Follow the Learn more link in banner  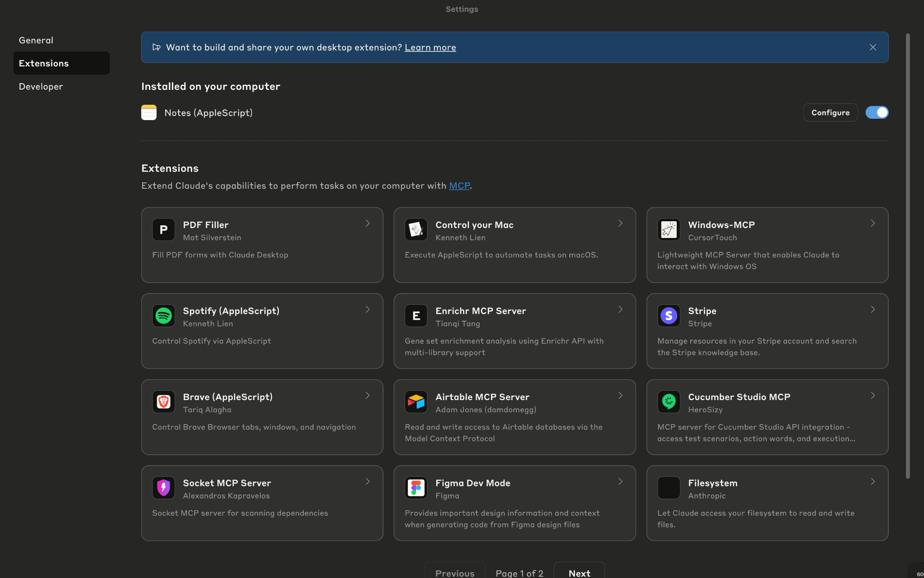tap(430, 47)
